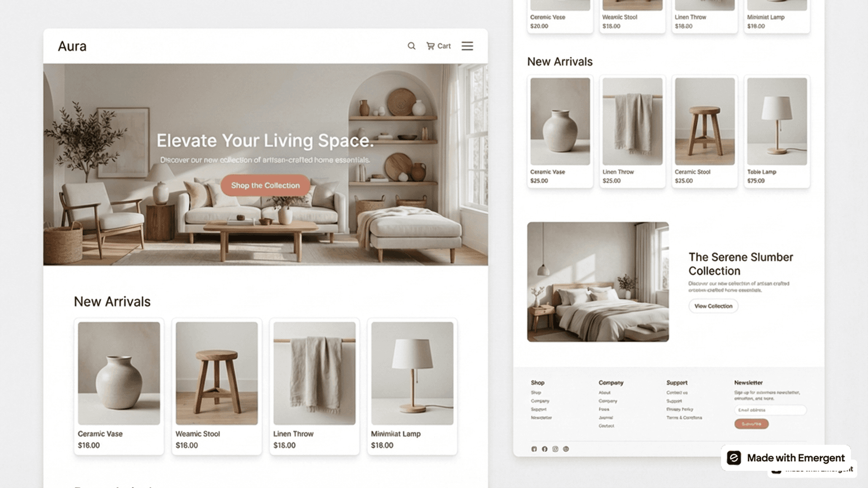Viewport: 868px width, 488px height.
Task: Click the Serene Slumber bedroom image
Action: pos(598,282)
